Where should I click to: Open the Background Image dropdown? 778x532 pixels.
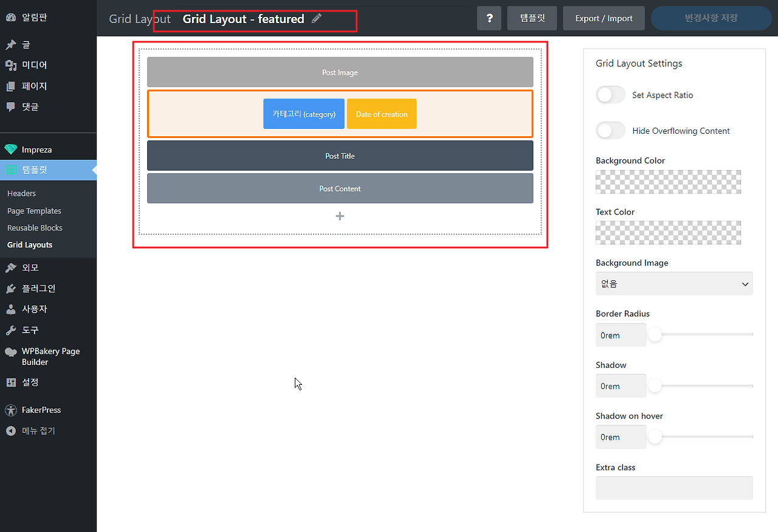point(674,284)
